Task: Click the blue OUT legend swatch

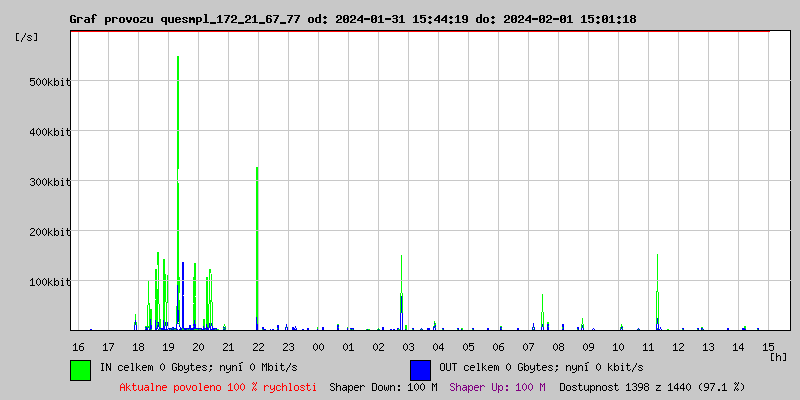Action: (x=420, y=369)
